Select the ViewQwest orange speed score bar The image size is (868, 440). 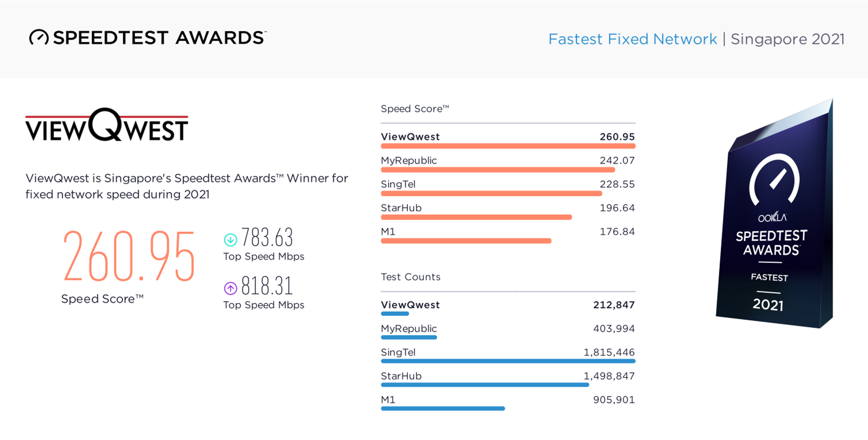pos(508,146)
